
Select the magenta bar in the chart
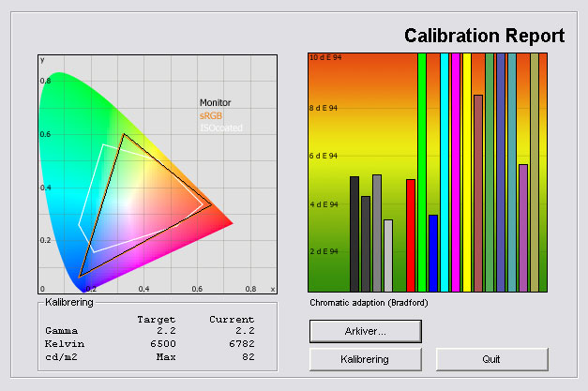pyautogui.click(x=456, y=173)
